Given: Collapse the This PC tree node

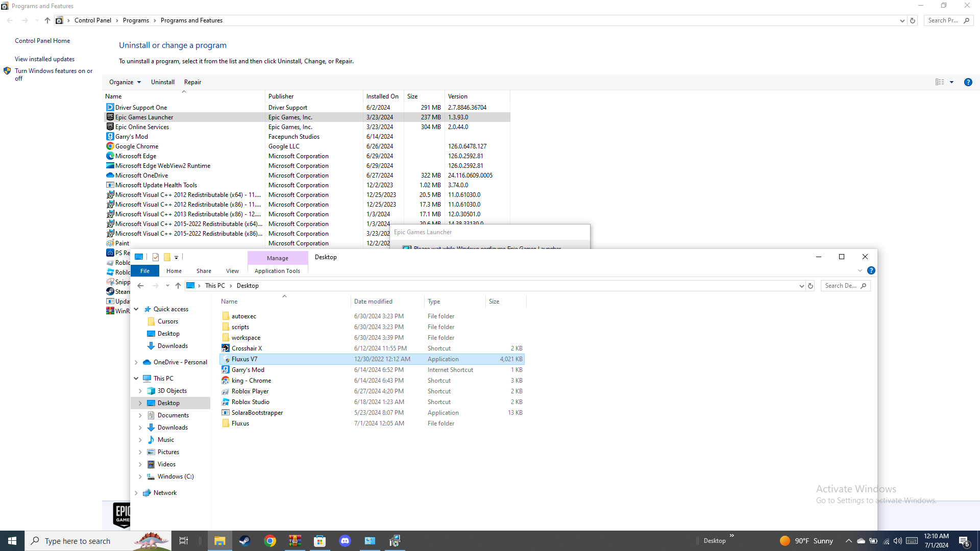Looking at the screenshot, I should coord(136,379).
